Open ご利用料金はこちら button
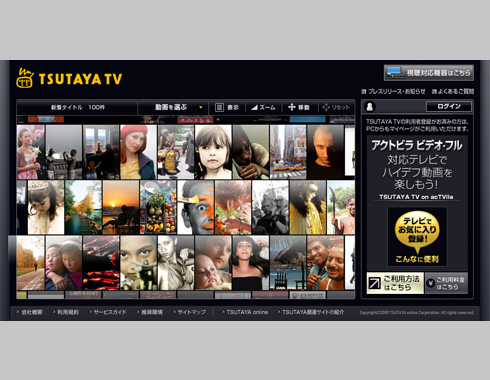The width and height of the screenshot is (490, 380). coord(447,283)
